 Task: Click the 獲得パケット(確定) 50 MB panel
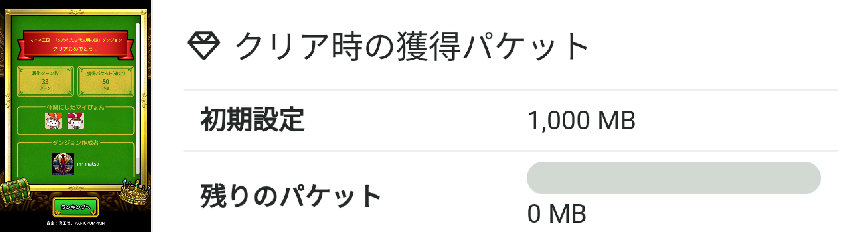pyautogui.click(x=106, y=81)
